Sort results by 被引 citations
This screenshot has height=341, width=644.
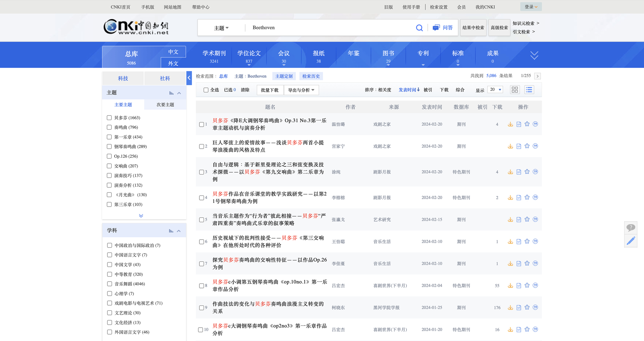pos(428,90)
